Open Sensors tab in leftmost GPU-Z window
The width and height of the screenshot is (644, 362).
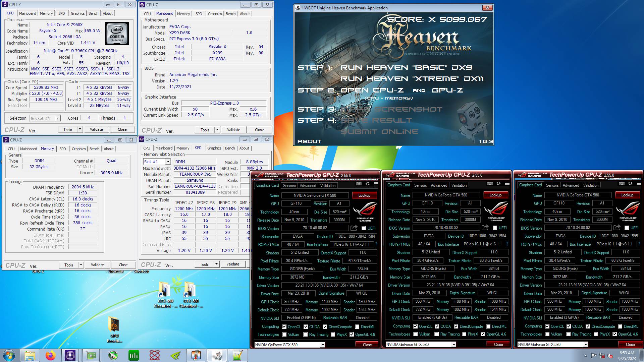[x=289, y=185]
